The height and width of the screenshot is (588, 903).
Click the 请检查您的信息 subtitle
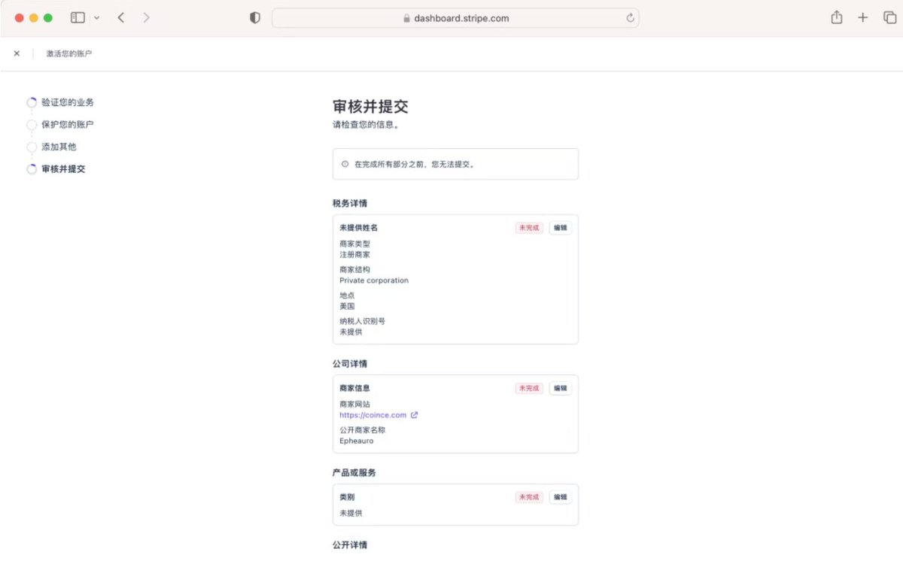click(366, 125)
